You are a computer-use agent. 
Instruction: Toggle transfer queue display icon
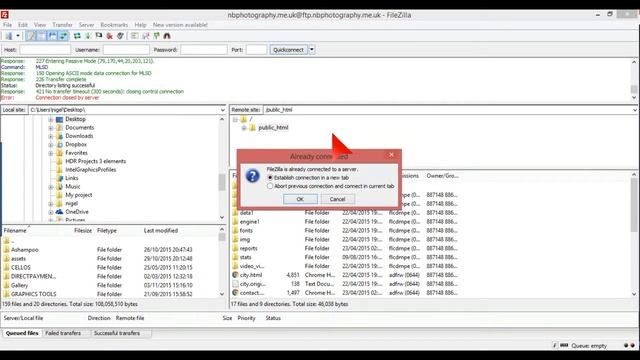(63, 36)
